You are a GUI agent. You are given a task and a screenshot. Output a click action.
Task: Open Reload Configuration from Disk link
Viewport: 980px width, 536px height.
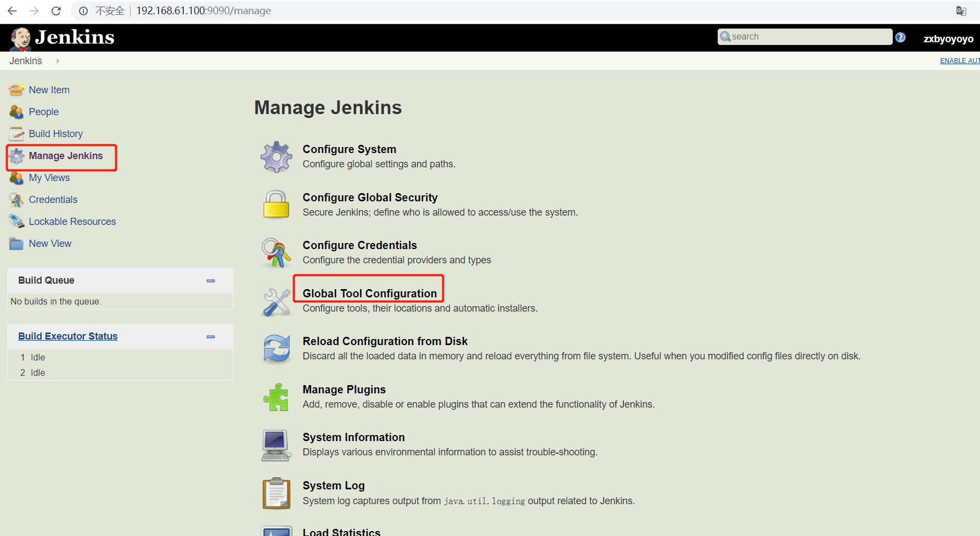(385, 341)
